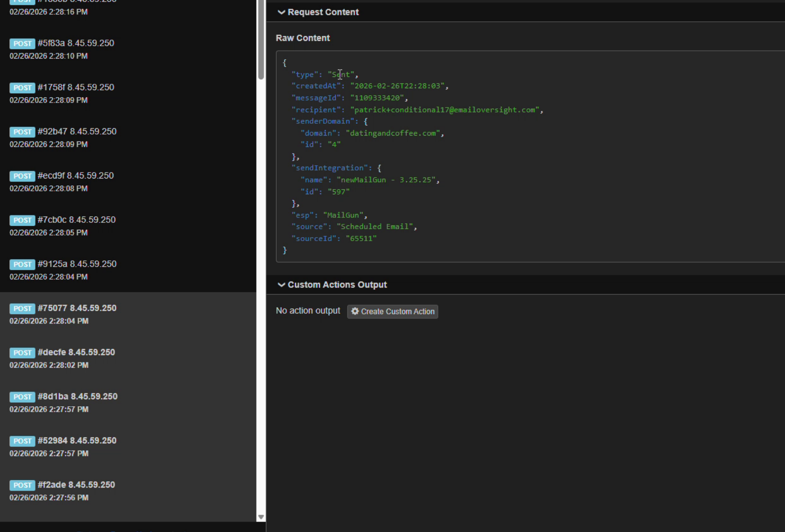Click the POST badge of request #9125a
Image resolution: width=785 pixels, height=532 pixels.
tap(22, 264)
